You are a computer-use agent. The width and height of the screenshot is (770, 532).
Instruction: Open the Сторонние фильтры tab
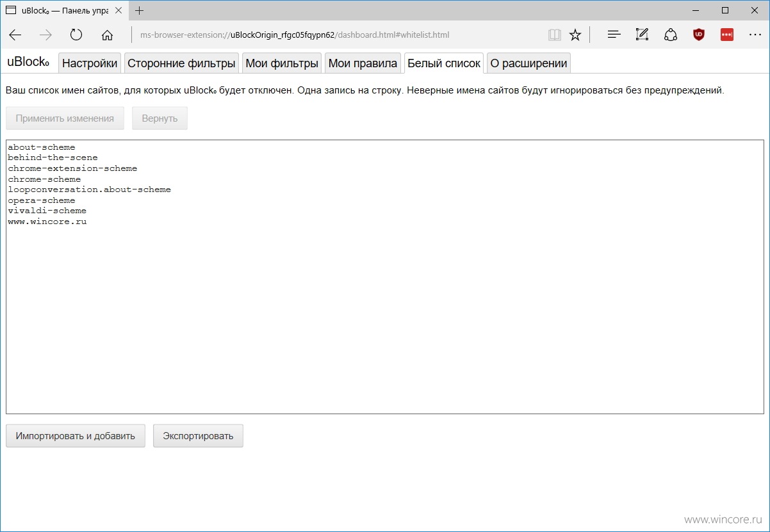click(181, 63)
